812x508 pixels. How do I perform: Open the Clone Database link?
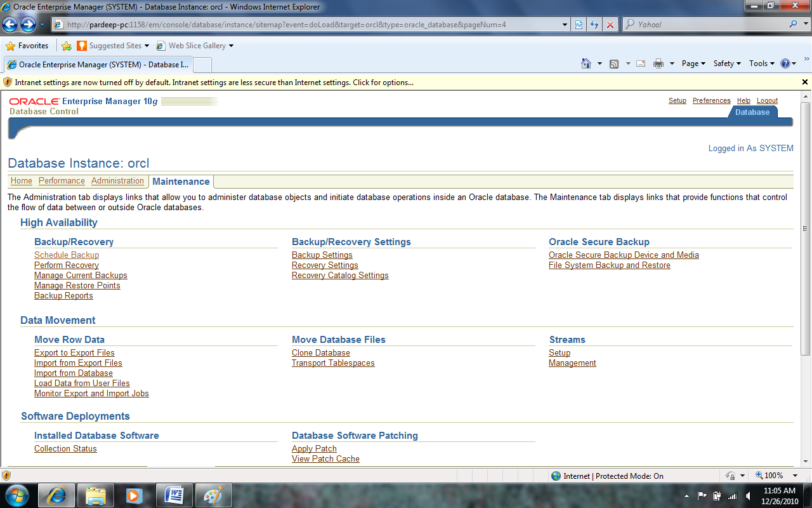[x=321, y=353]
